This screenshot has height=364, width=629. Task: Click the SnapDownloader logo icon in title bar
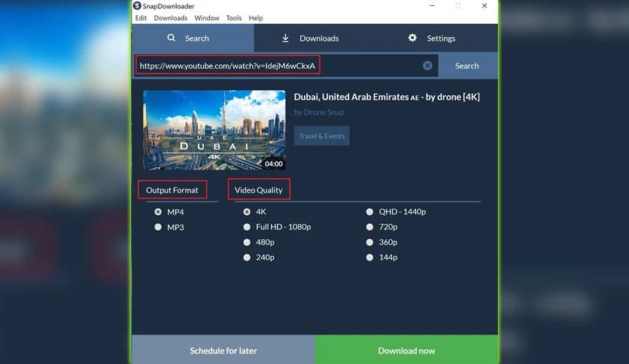pos(137,5)
